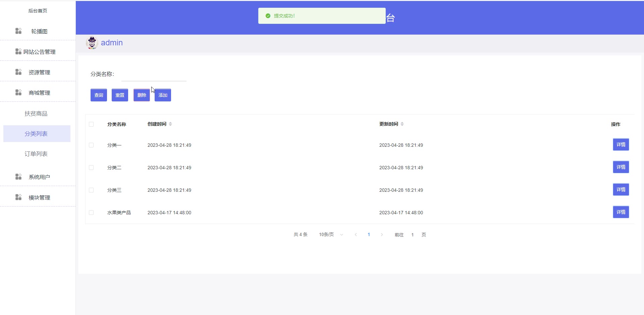The height and width of the screenshot is (315, 644).
Task: Click the 共 4 条 total count text
Action: tap(301, 235)
